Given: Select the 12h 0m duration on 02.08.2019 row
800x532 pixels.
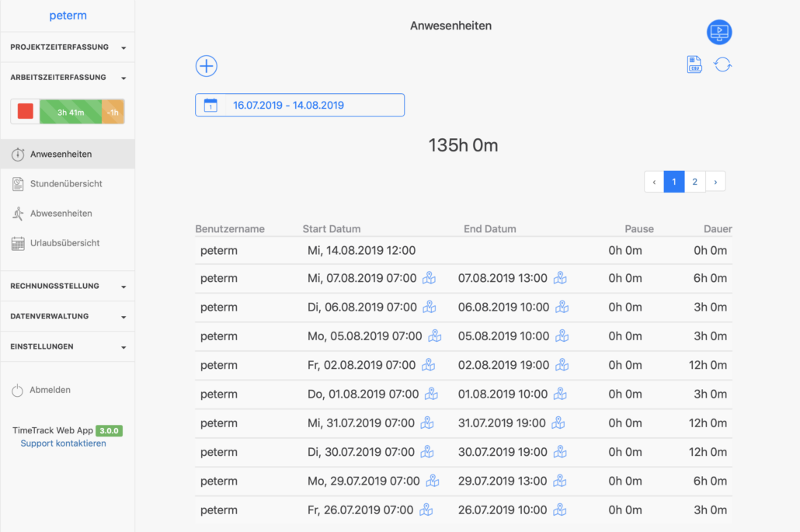Looking at the screenshot, I should 708,365.
